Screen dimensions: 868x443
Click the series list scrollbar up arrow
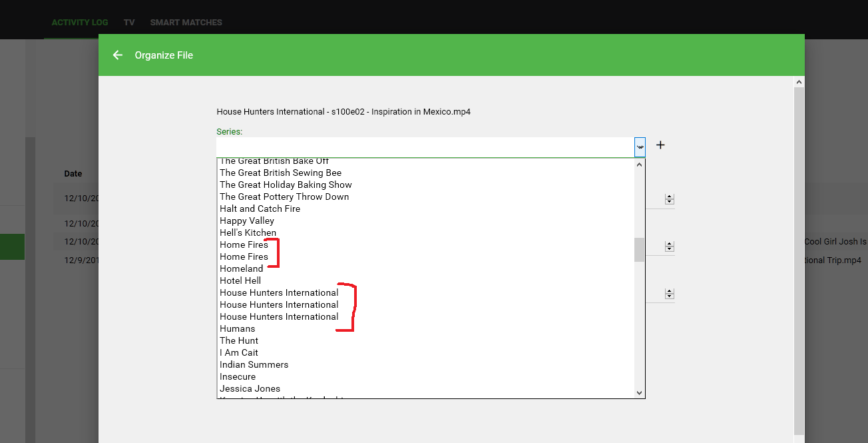640,164
